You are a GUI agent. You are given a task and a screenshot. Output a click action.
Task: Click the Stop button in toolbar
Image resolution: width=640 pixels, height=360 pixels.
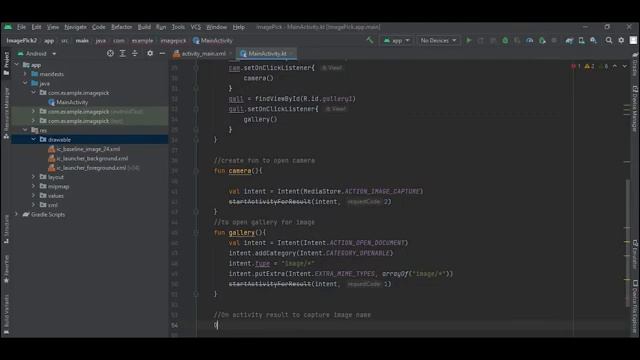click(x=554, y=40)
